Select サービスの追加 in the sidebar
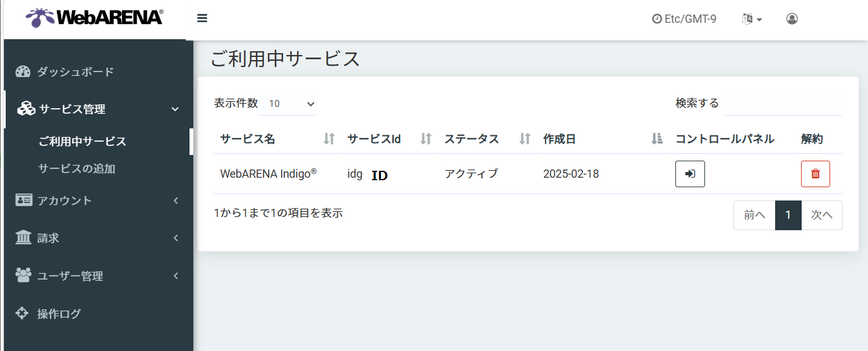Image resolution: width=868 pixels, height=351 pixels. [76, 169]
